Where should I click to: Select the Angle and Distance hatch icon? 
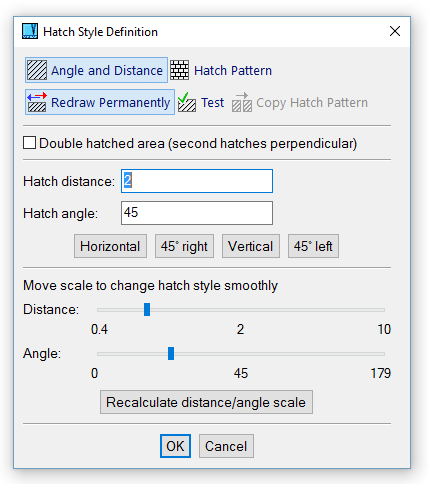37,70
